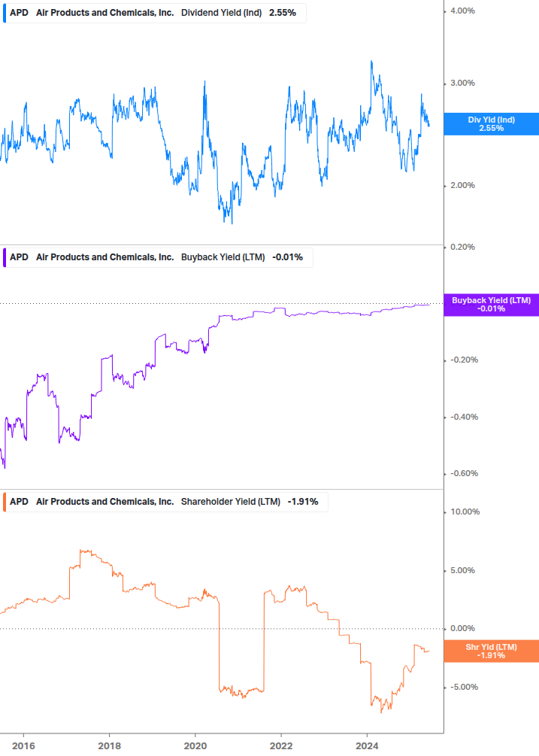Click the 4.00% tick on dividend yield axis
The image size is (539, 756).
click(x=462, y=11)
